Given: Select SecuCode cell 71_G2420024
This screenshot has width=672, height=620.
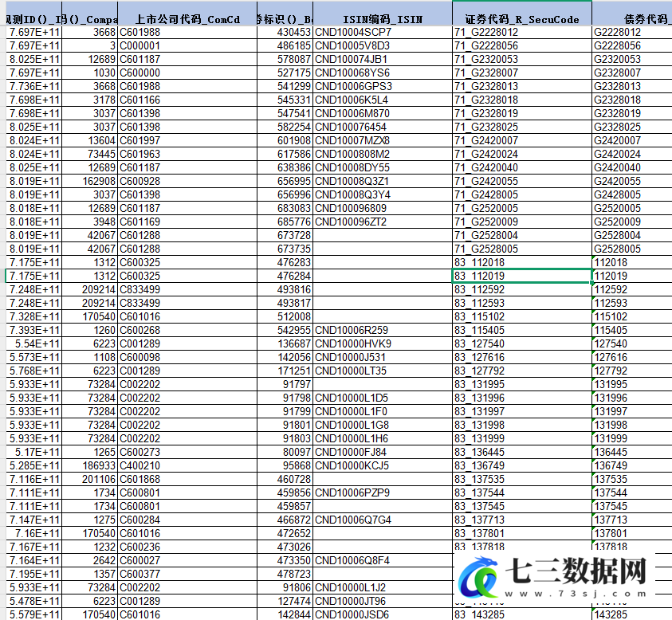Looking at the screenshot, I should click(522, 155).
